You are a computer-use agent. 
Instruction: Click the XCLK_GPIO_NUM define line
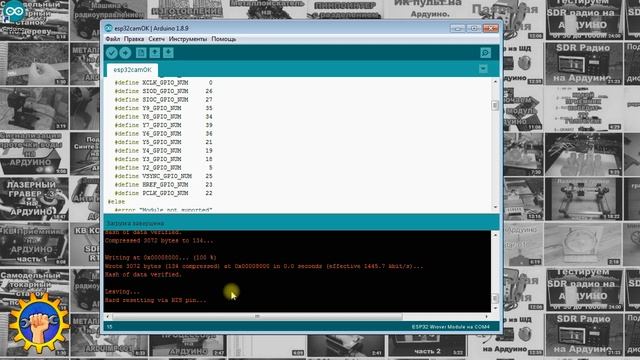163,82
